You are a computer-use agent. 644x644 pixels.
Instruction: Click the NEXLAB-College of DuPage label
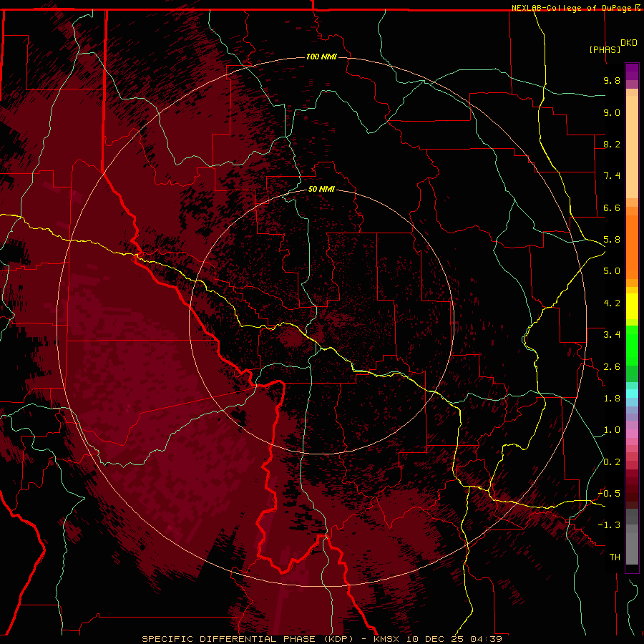pyautogui.click(x=573, y=8)
